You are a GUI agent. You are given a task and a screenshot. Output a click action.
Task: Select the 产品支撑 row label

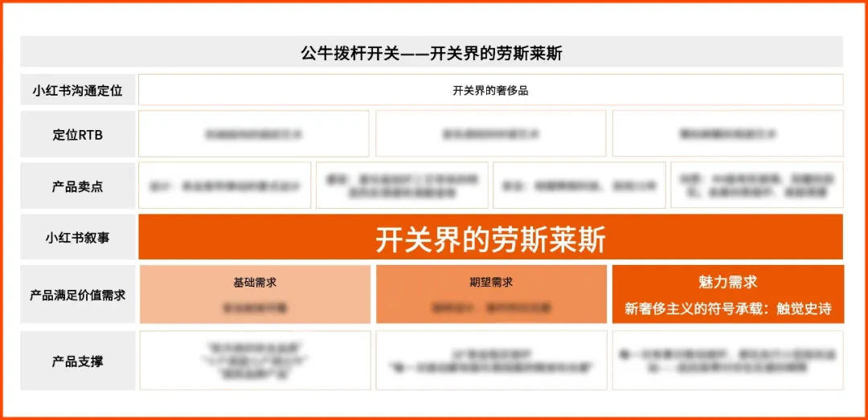pyautogui.click(x=78, y=361)
